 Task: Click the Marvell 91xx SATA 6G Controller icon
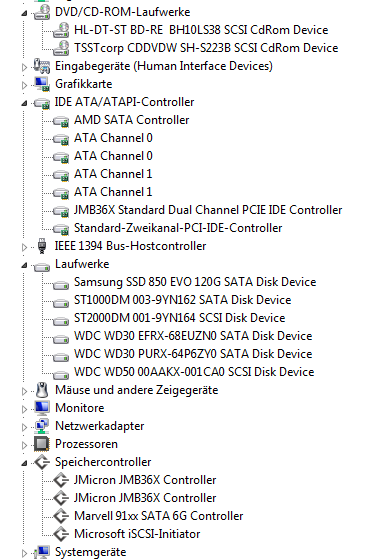(61, 516)
